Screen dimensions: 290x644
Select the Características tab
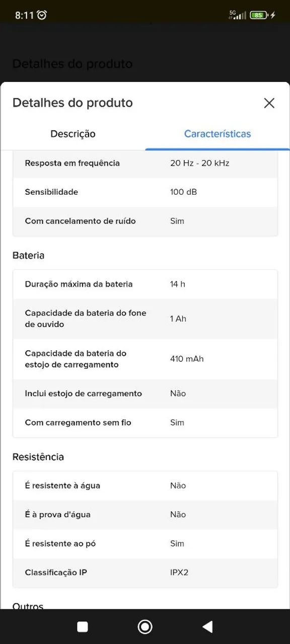click(217, 134)
